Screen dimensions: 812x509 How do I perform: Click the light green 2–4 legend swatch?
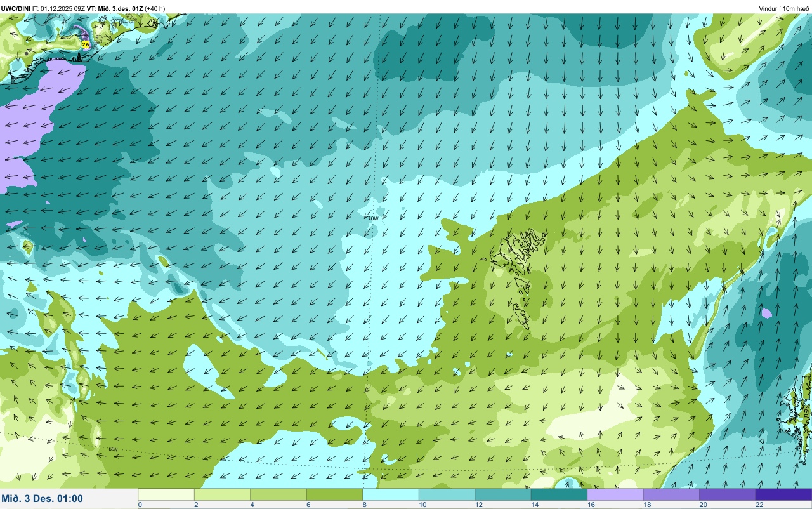(222, 494)
